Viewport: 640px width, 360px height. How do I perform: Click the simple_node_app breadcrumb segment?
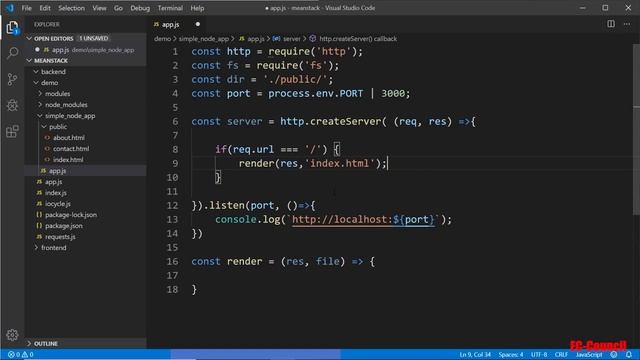[x=204, y=39]
